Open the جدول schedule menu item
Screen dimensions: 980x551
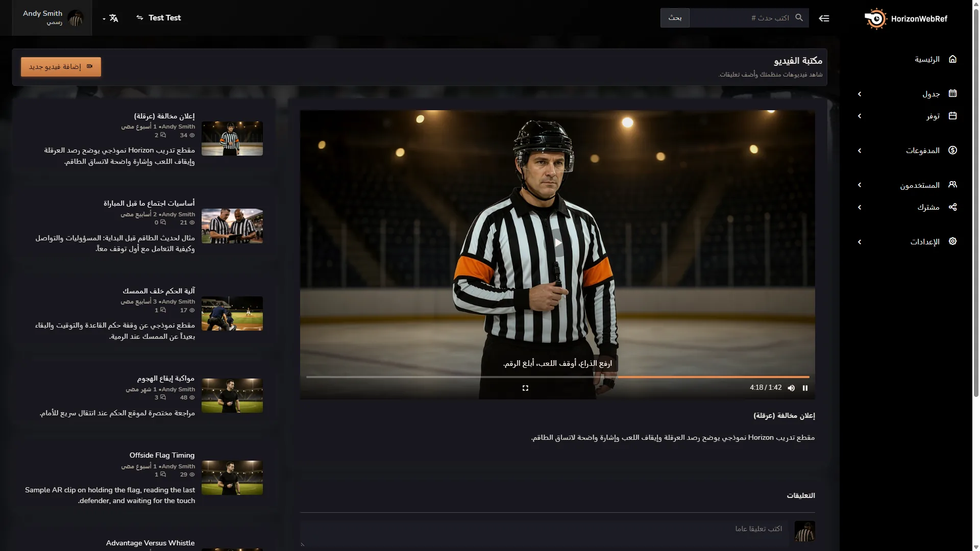(x=931, y=94)
